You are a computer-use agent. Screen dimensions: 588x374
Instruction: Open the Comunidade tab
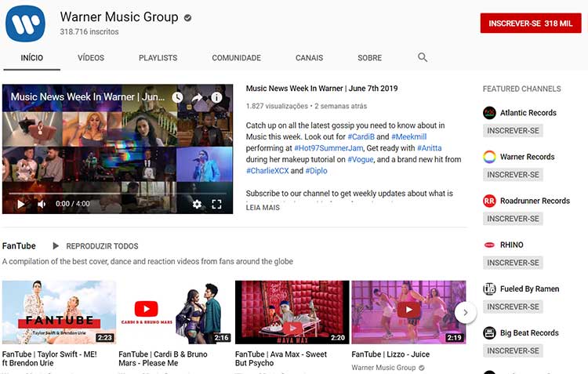click(236, 58)
